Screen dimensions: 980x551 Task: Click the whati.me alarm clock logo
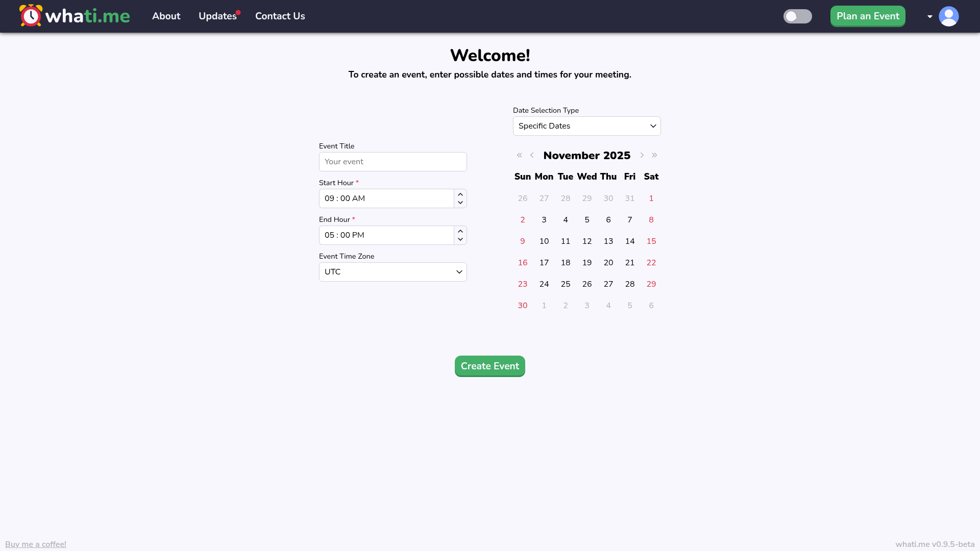pyautogui.click(x=31, y=16)
